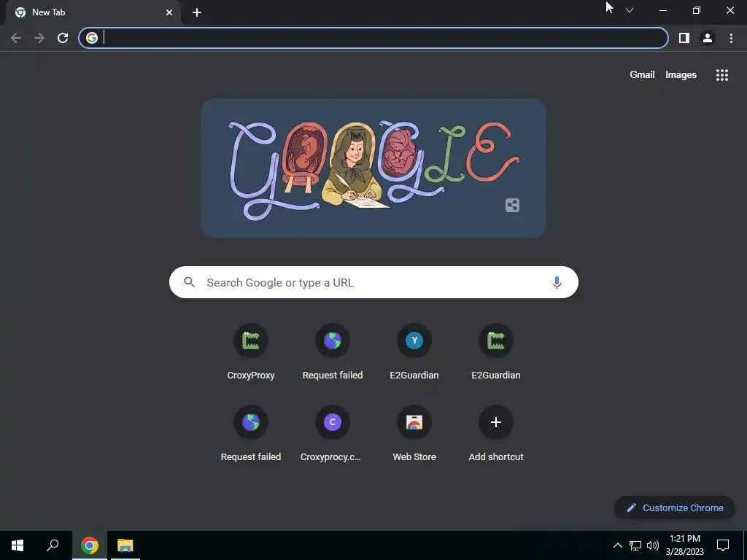This screenshot has height=560, width=747.
Task: Select the New Tab tab
Action: [x=93, y=12]
